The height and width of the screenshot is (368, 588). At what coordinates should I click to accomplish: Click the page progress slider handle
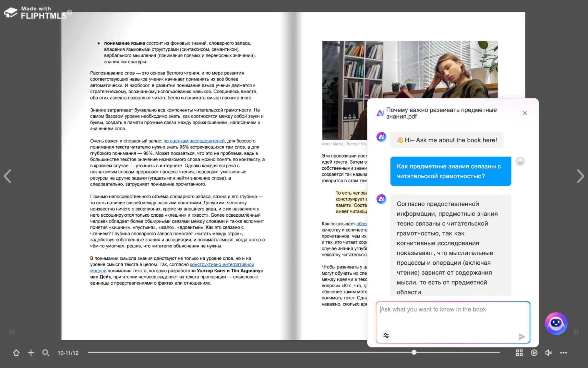[x=414, y=352]
